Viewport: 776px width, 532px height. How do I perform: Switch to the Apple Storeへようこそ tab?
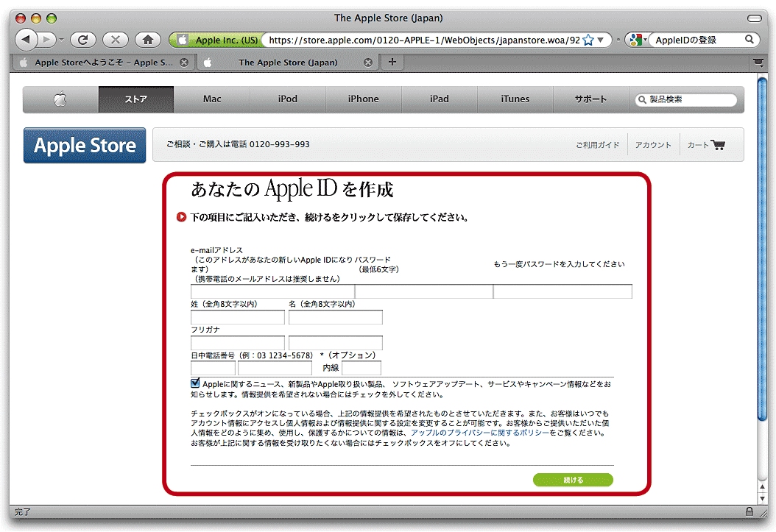(103, 63)
